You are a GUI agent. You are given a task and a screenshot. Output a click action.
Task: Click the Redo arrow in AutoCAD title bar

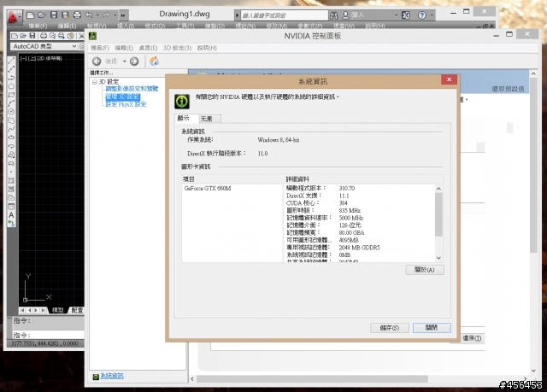point(106,15)
